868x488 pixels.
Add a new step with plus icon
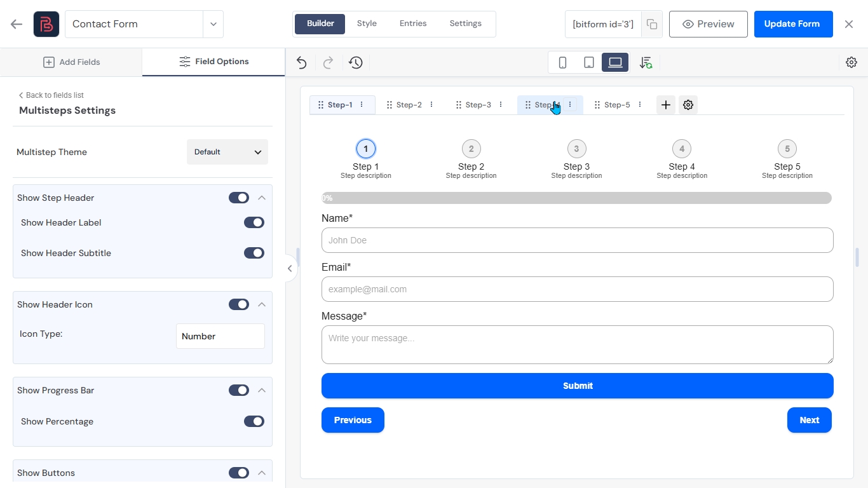[x=665, y=105]
